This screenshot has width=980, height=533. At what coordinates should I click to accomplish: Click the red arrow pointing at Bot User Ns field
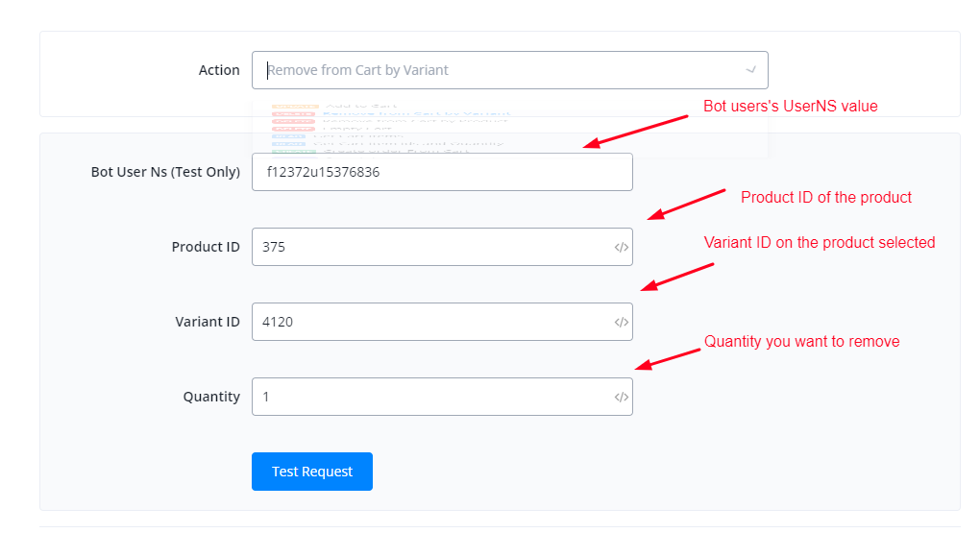coord(636,132)
